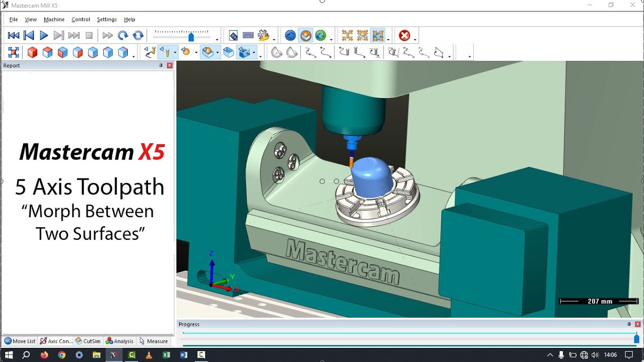Toggle highlighted focus-on-machine arrows icon

tap(377, 35)
